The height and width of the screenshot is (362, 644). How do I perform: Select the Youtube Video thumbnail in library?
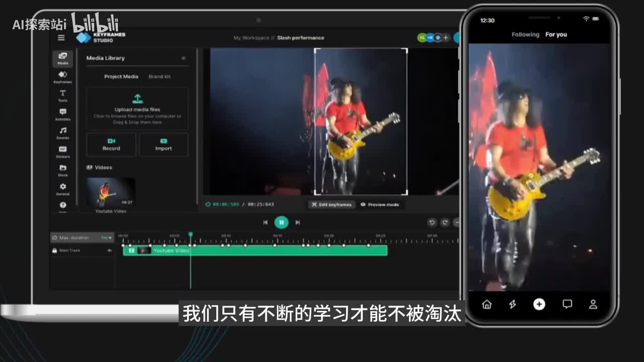(x=111, y=192)
